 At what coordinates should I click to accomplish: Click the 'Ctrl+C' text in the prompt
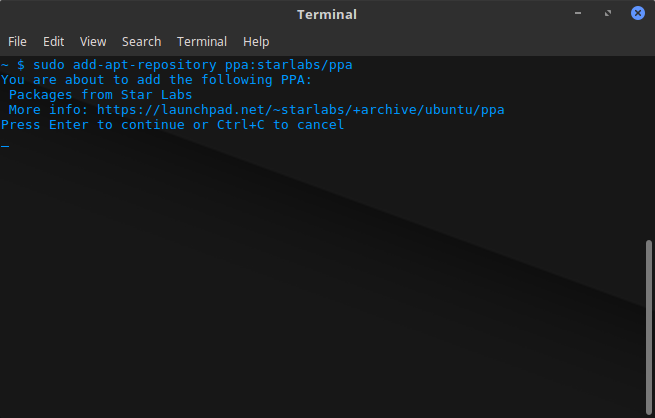[x=241, y=125]
